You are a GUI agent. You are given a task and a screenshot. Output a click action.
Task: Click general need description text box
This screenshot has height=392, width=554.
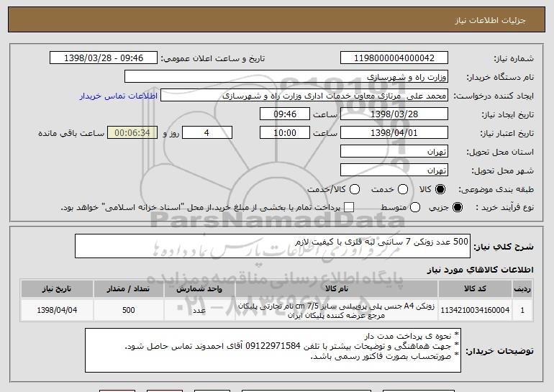tap(273, 246)
